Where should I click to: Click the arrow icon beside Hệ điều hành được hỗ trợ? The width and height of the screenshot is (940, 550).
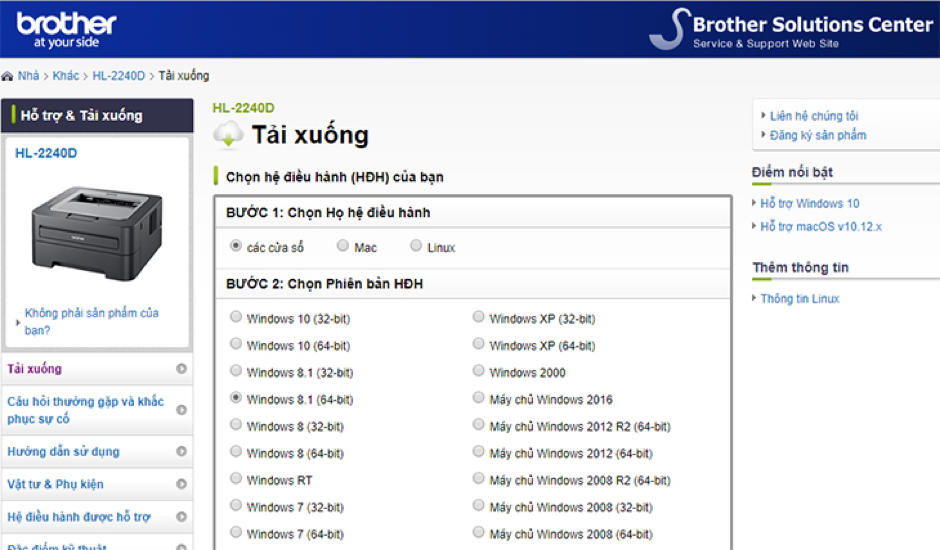tap(181, 517)
